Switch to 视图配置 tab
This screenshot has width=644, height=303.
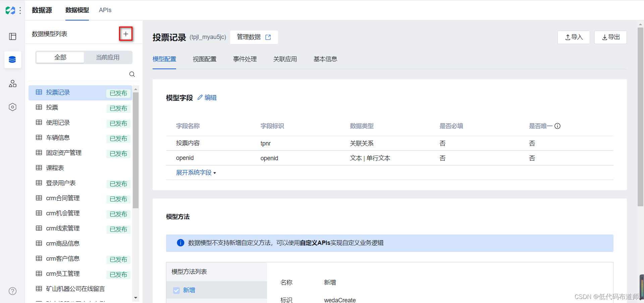pos(205,59)
